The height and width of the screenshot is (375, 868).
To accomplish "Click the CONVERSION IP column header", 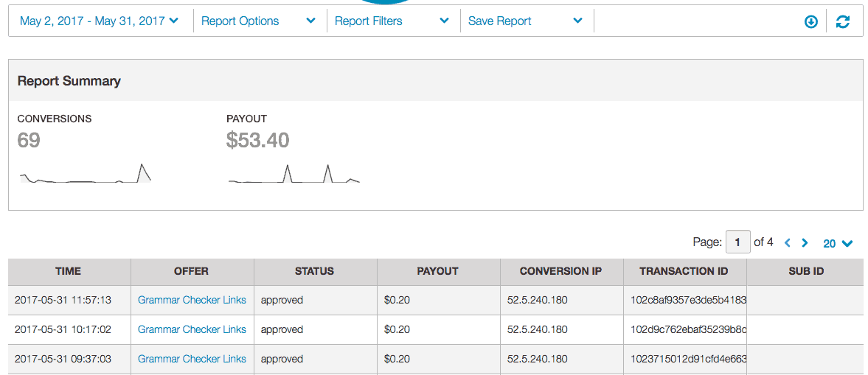I will (560, 271).
